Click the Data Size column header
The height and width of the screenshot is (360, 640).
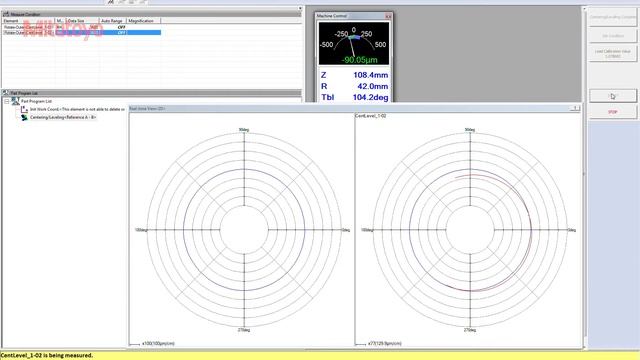pos(83,20)
